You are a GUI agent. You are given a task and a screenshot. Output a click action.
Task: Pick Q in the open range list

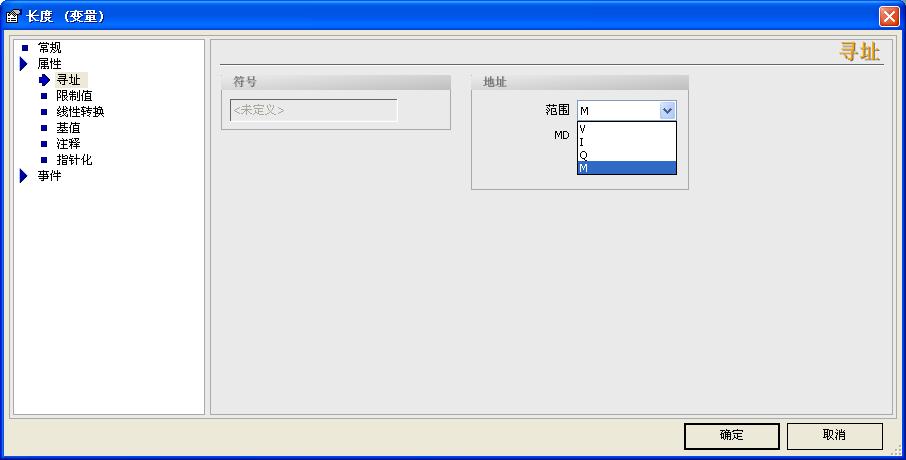(626, 155)
